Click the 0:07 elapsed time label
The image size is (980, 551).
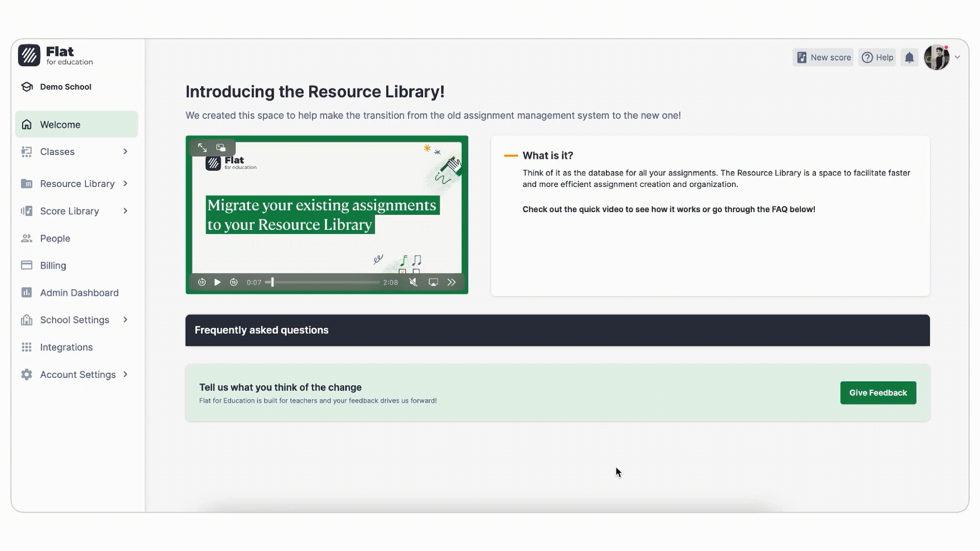[x=254, y=283]
